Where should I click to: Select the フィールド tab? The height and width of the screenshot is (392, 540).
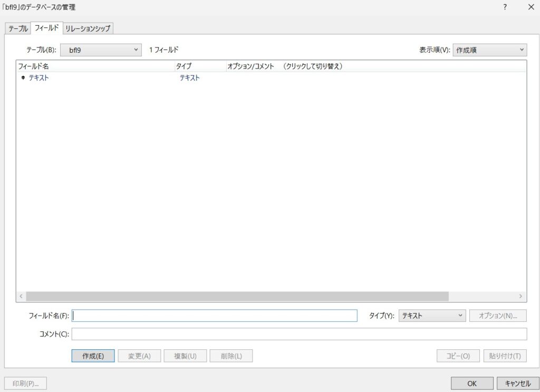pyautogui.click(x=46, y=28)
